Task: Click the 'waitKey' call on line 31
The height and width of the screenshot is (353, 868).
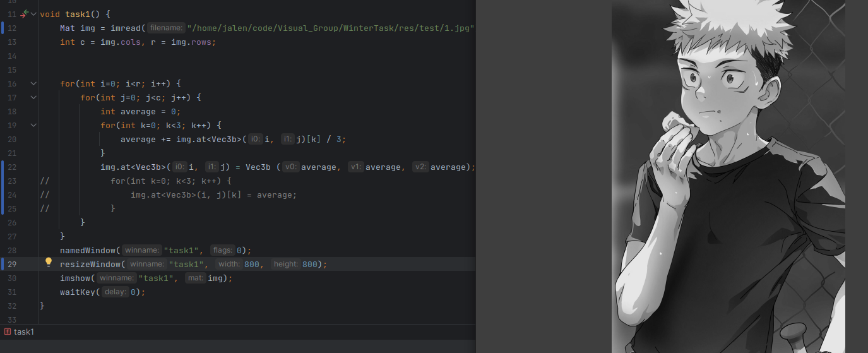Action: point(78,292)
